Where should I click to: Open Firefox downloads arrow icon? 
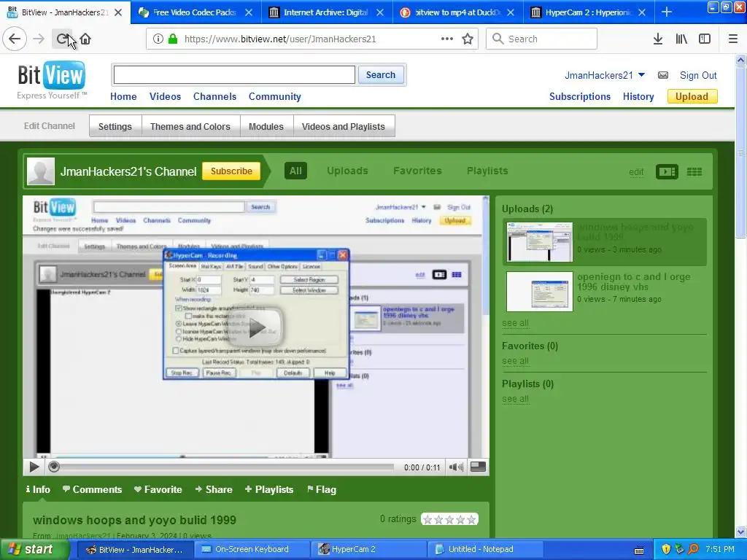658,39
